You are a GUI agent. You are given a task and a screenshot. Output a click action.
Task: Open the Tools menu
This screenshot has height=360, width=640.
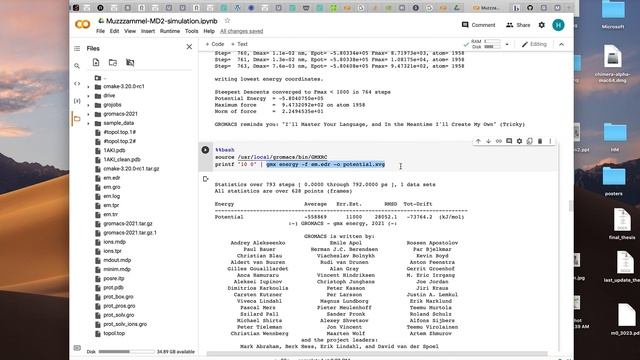pos(191,31)
